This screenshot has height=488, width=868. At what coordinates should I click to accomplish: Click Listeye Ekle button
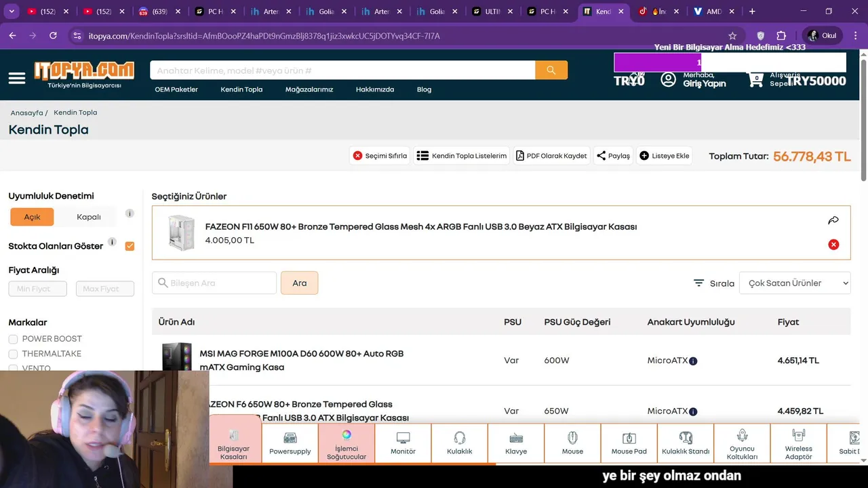pos(665,155)
